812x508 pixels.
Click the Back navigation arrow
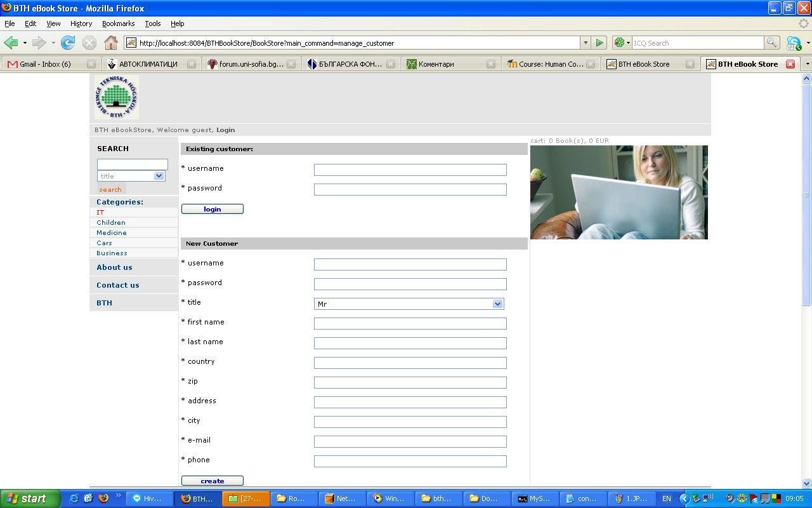[x=10, y=43]
